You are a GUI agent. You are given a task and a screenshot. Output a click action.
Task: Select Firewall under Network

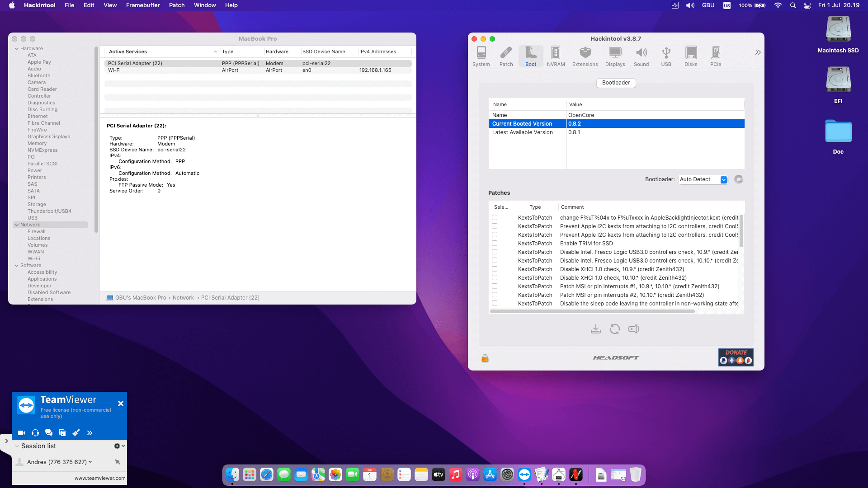[37, 231]
